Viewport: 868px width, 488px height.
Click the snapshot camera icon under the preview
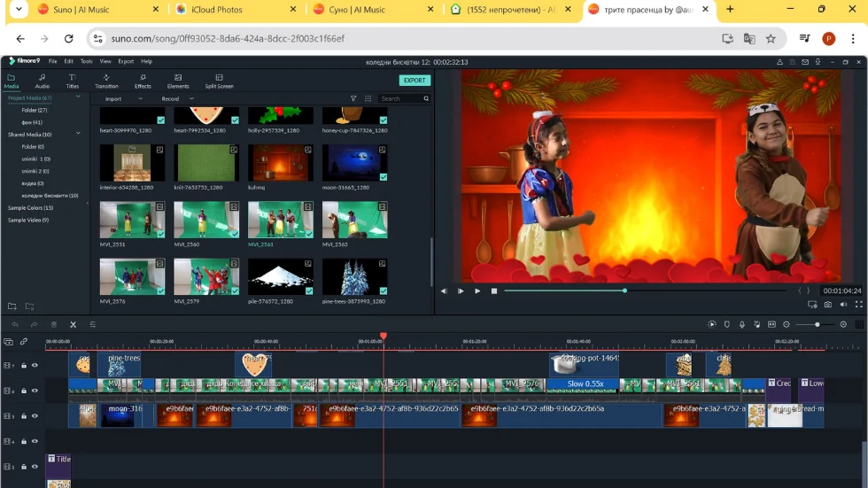coord(827,305)
